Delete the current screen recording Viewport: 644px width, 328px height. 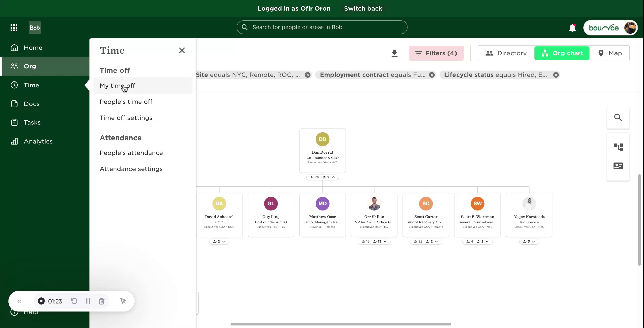tap(102, 301)
